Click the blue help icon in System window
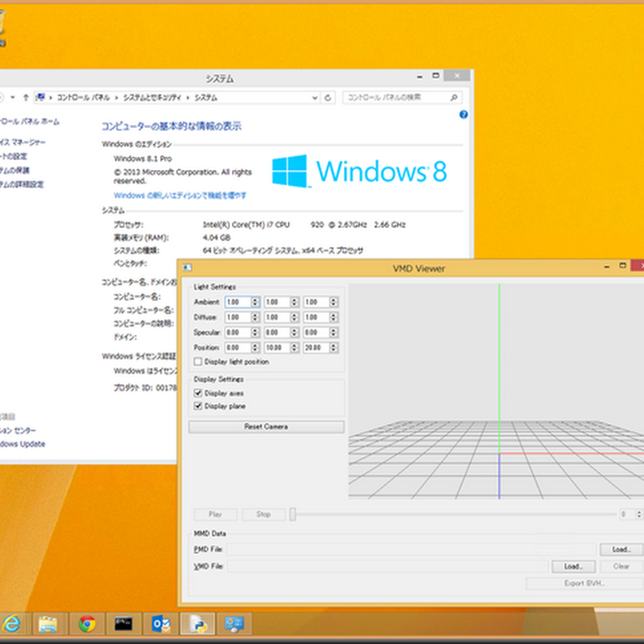This screenshot has width=644, height=644. [463, 115]
